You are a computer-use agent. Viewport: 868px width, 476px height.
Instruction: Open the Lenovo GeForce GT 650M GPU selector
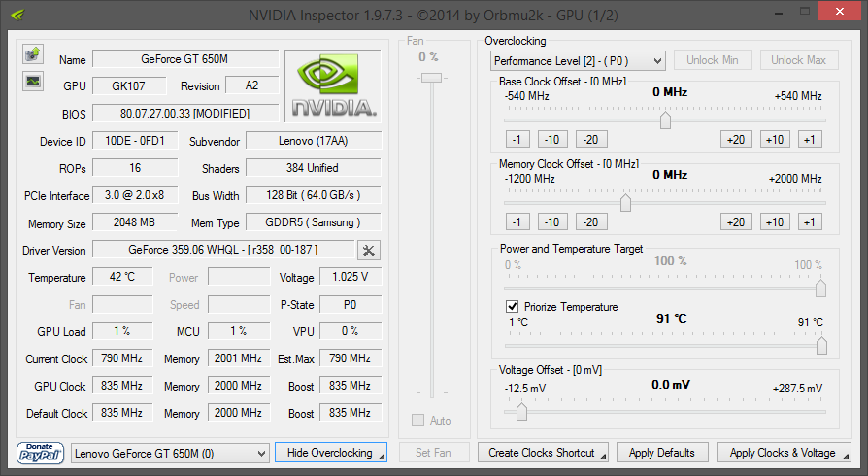click(171, 454)
